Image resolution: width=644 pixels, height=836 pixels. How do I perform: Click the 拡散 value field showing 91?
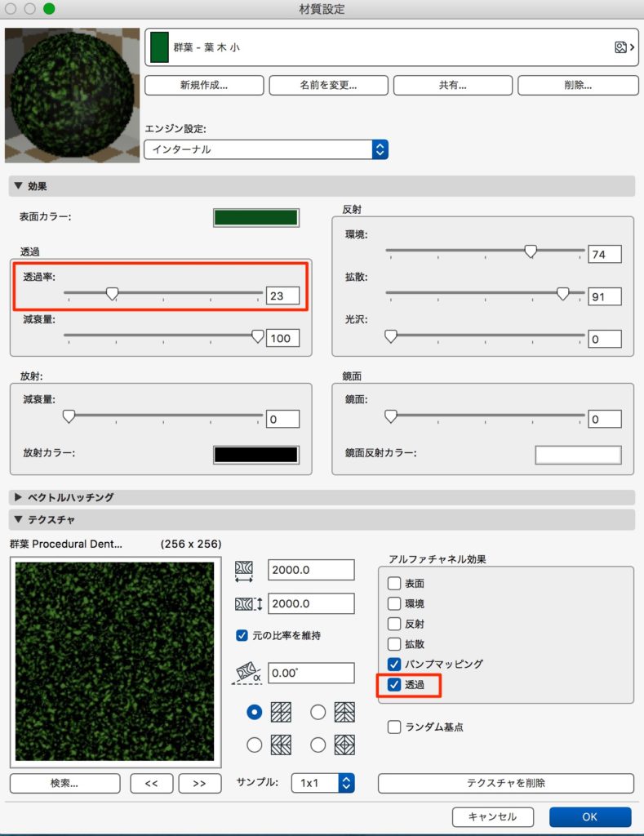[x=605, y=296]
